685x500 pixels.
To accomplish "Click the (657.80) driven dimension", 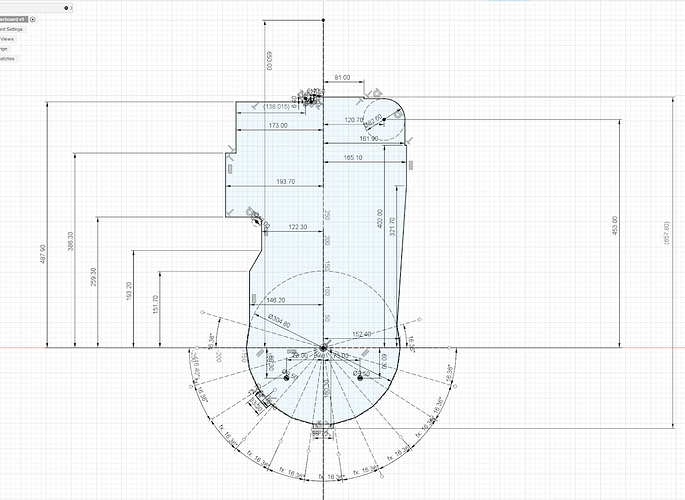I will 667,233.
